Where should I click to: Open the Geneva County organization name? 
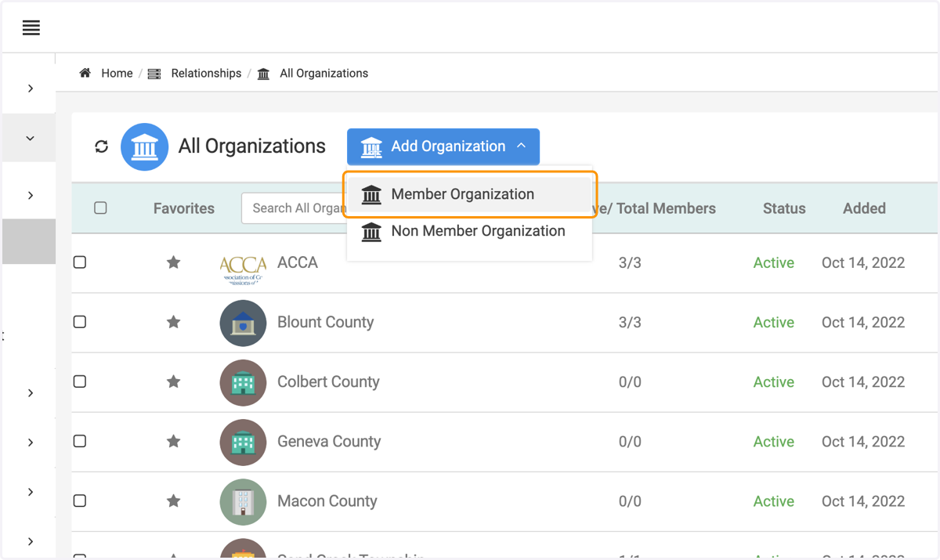tap(329, 441)
